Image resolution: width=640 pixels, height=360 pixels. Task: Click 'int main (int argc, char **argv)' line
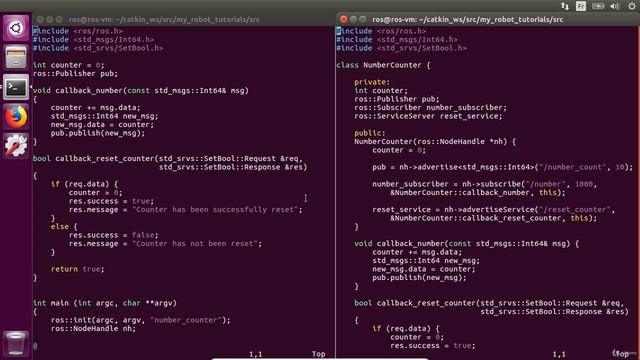(105, 303)
